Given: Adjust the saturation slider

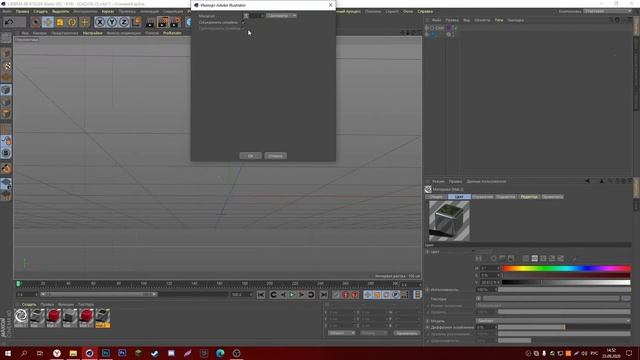Looking at the screenshot, I should [x=566, y=275].
